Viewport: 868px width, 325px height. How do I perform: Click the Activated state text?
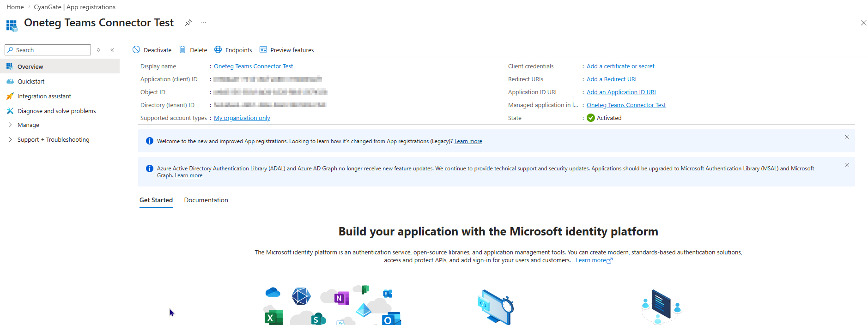point(609,118)
